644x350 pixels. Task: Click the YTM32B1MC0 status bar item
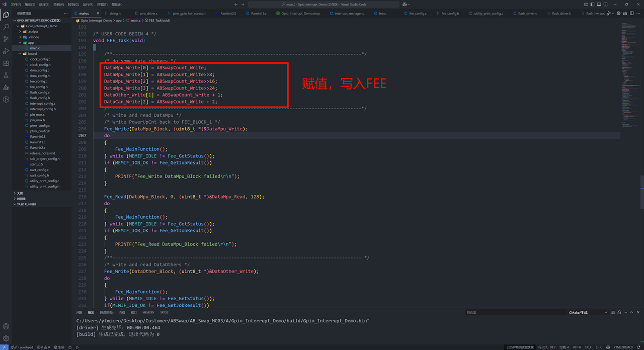623,347
